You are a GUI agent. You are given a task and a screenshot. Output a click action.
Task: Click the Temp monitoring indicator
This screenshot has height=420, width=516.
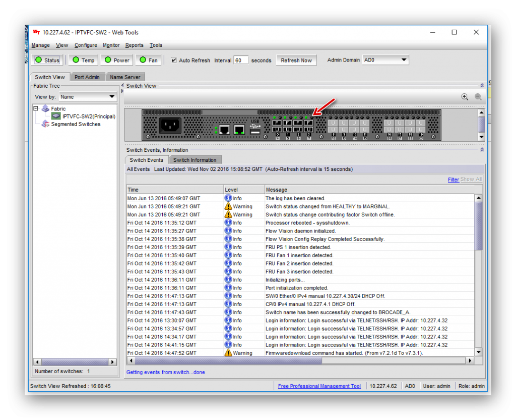[83, 59]
